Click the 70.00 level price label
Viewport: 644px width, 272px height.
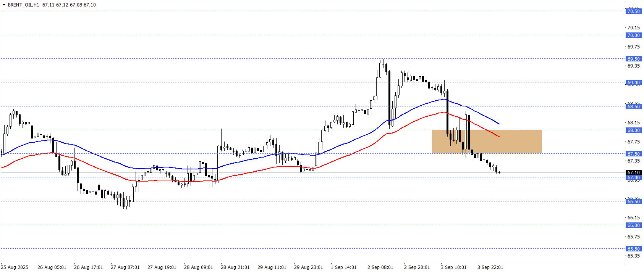[633, 35]
